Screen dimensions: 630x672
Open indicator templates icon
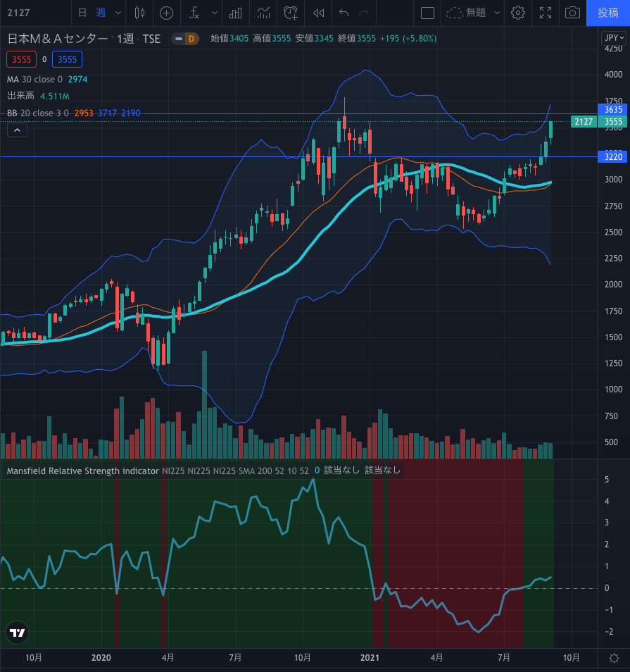click(263, 13)
